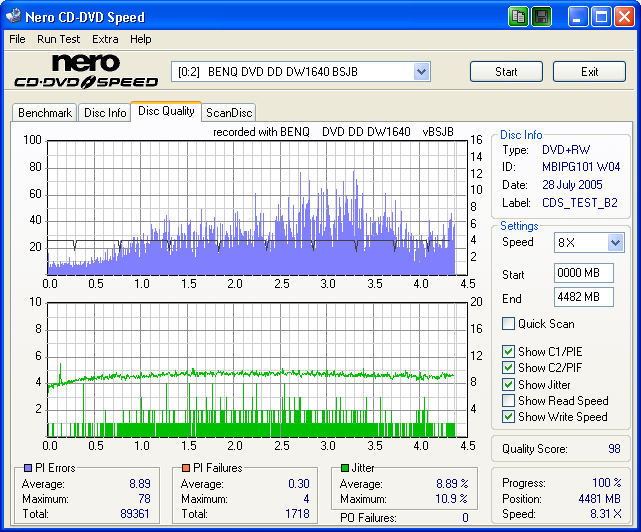
Task: Click the green Jitter legend square
Action: point(345,468)
